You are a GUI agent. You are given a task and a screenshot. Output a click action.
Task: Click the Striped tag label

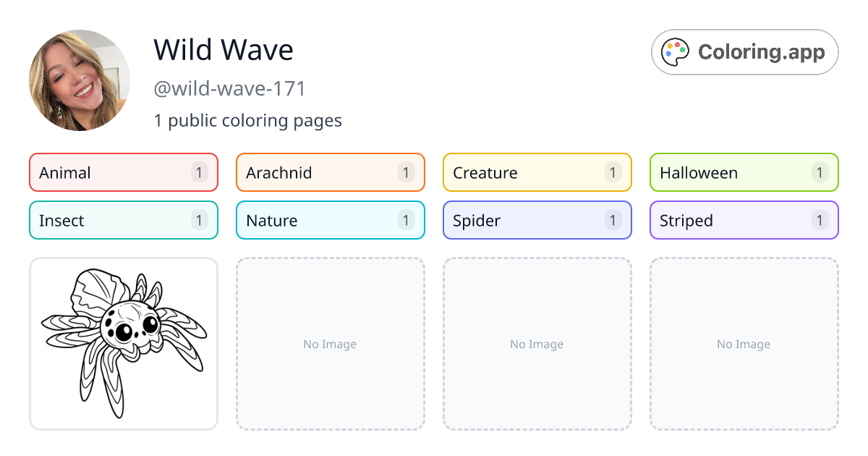pyautogui.click(x=687, y=220)
